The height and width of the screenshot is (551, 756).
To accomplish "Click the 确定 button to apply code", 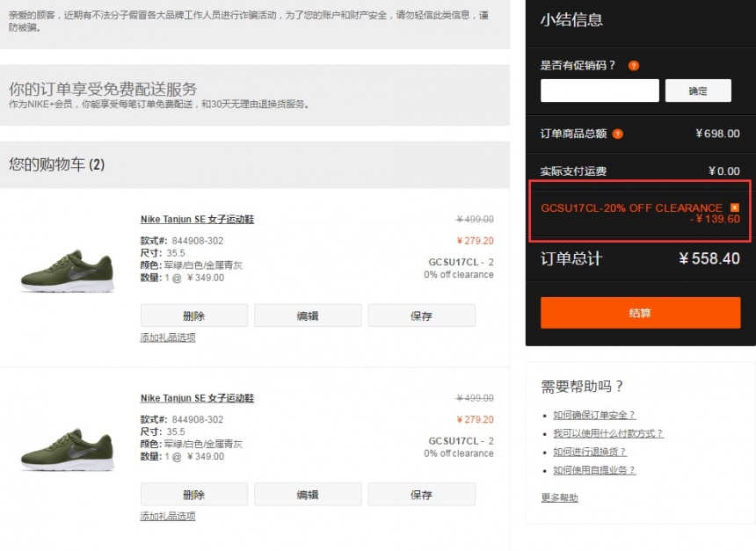I will 698,91.
